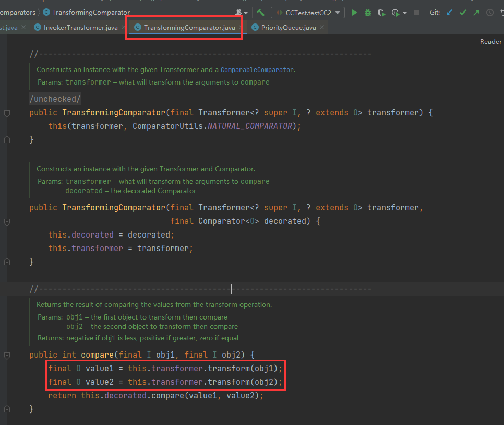Viewport: 504px width, 425px height.
Task: Click the Git Commit green checkmark
Action: pos(463,13)
